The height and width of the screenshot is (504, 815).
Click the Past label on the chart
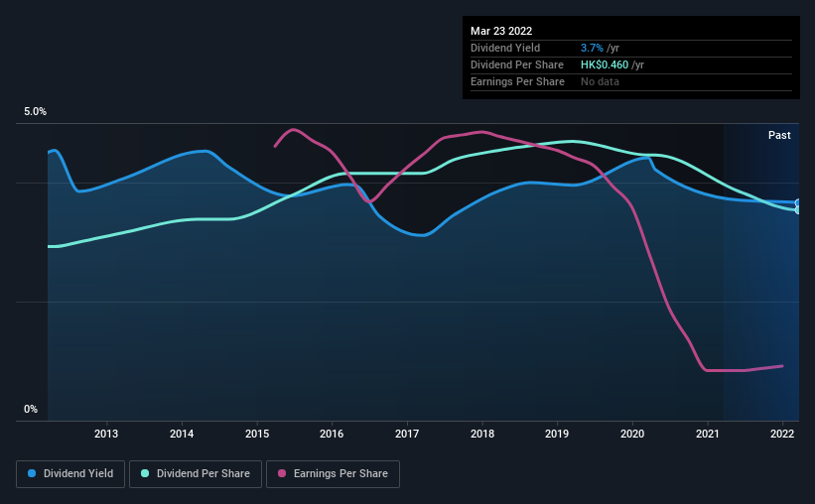[x=779, y=135]
